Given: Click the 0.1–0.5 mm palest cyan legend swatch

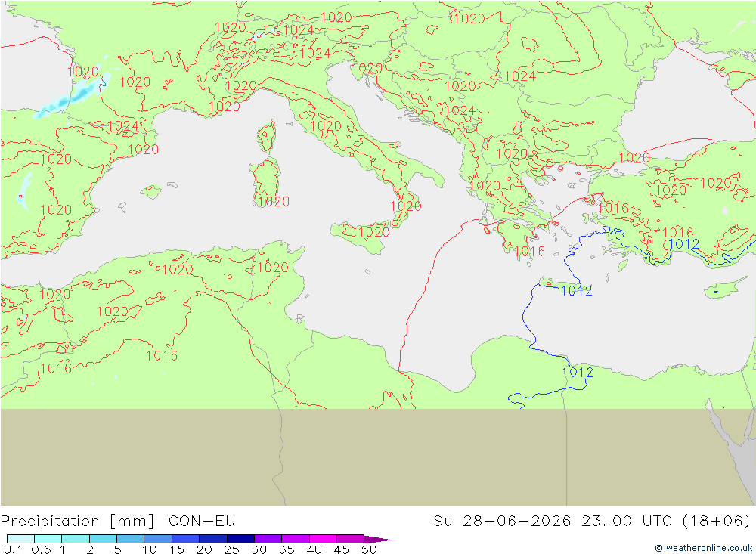Looking at the screenshot, I should tap(20, 539).
